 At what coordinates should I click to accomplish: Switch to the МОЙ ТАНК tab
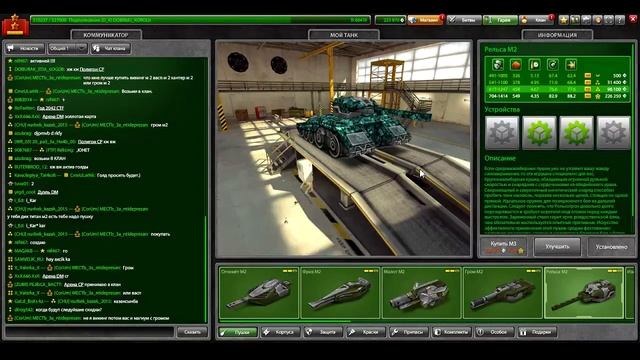pos(344,35)
